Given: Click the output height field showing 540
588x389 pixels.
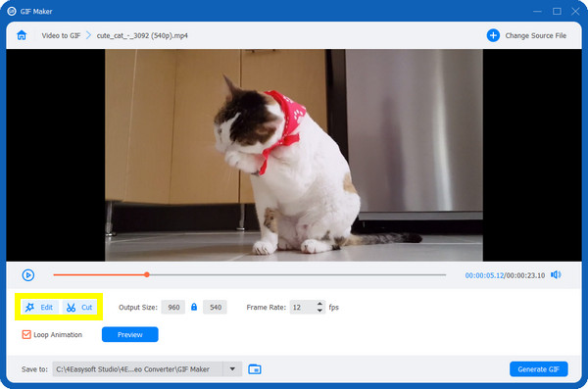Looking at the screenshot, I should click(x=215, y=308).
